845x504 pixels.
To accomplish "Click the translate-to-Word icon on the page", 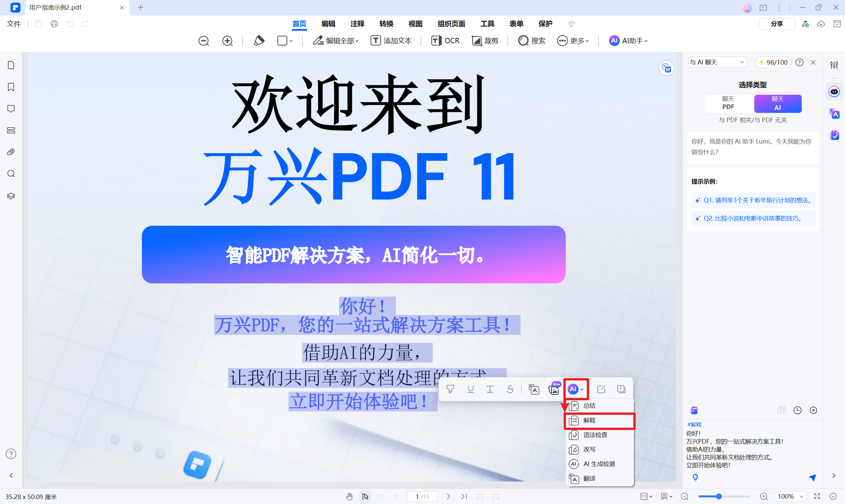I will click(x=666, y=68).
